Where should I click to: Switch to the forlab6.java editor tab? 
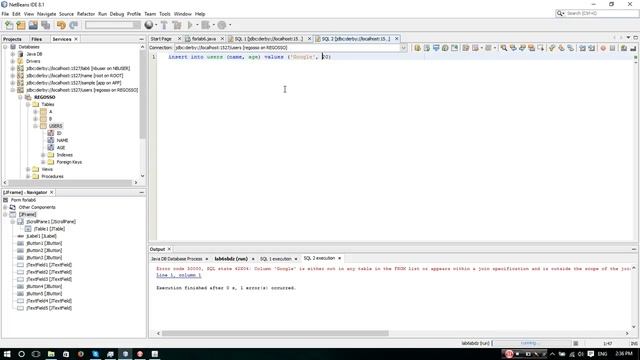click(x=204, y=39)
